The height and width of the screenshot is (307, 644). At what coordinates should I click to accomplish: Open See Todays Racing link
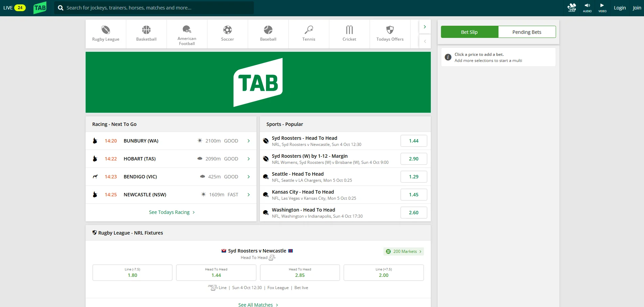[x=172, y=212]
